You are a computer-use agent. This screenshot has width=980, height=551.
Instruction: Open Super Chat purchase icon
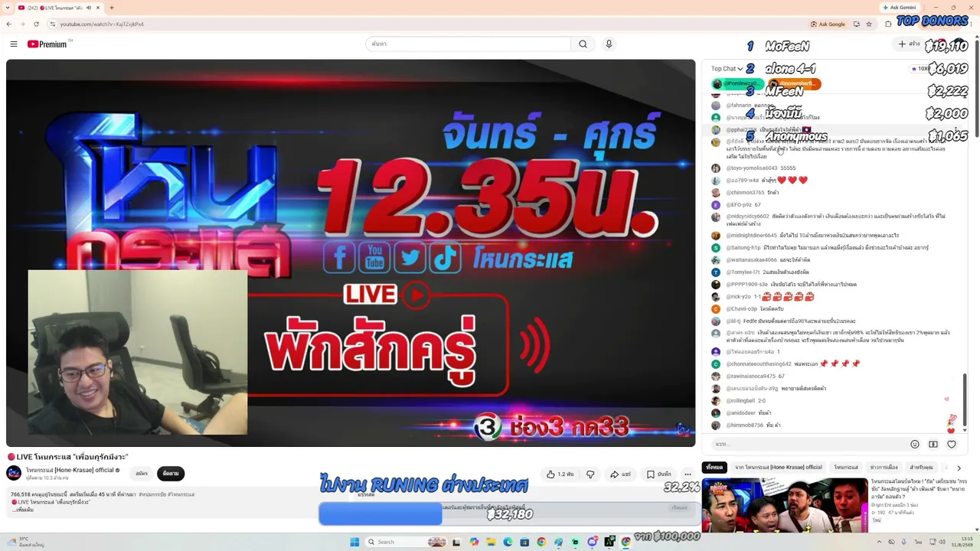pos(933,445)
